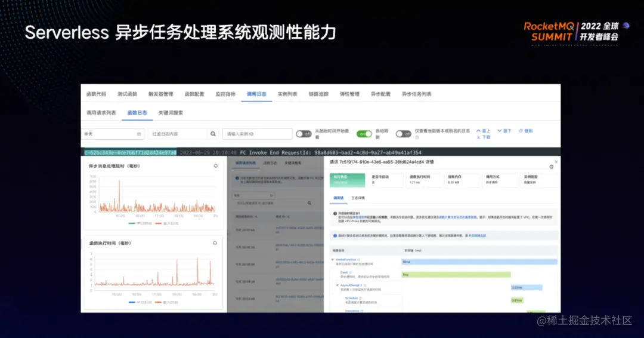Click the 消耗内存 card

click(x=462, y=180)
